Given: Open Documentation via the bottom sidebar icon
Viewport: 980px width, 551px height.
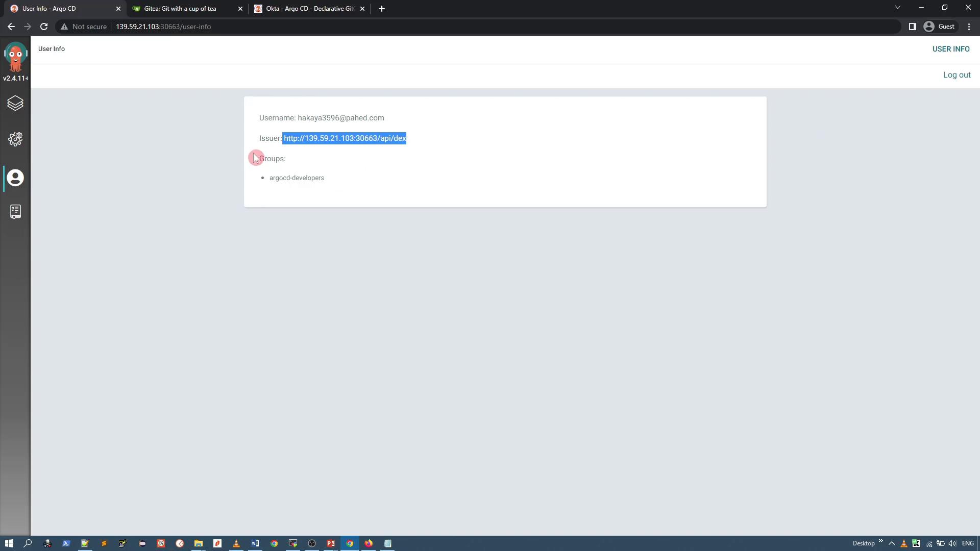Looking at the screenshot, I should click(15, 212).
